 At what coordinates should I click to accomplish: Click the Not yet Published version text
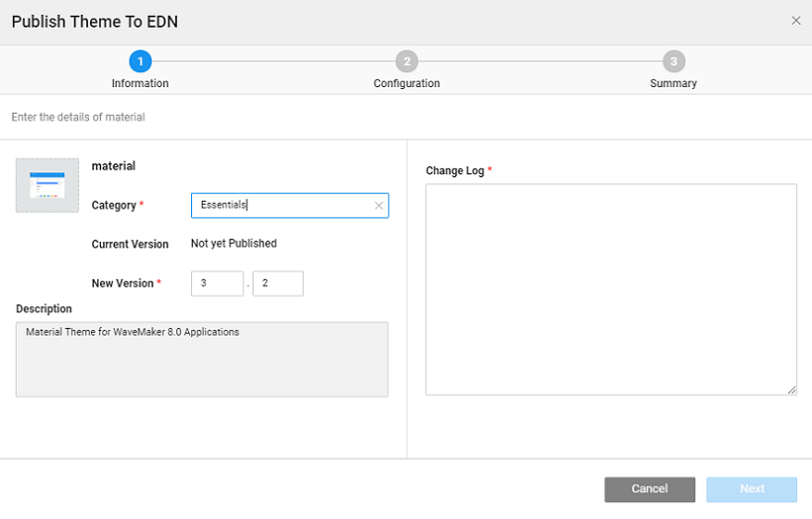(234, 244)
